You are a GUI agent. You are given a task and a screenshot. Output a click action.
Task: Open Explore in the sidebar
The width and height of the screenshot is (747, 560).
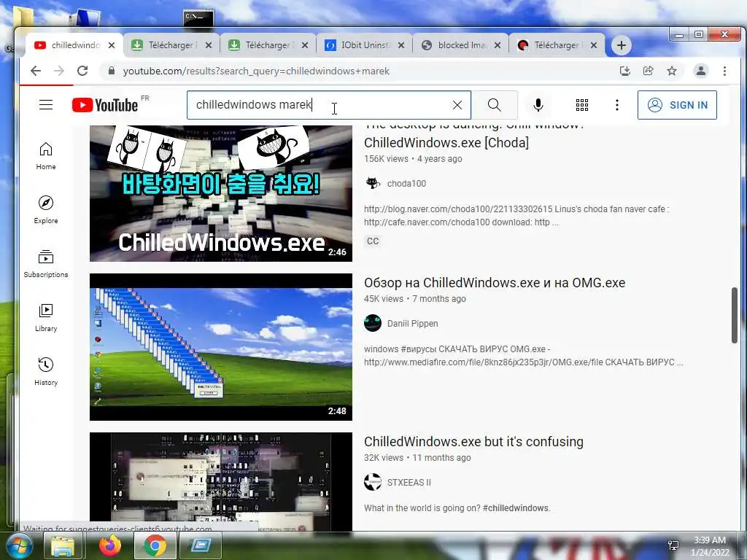[46, 210]
